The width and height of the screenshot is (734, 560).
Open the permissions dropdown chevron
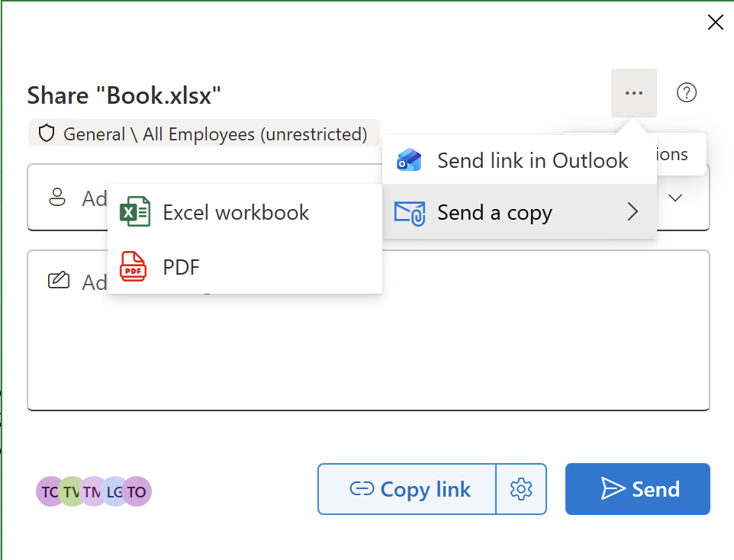(675, 198)
